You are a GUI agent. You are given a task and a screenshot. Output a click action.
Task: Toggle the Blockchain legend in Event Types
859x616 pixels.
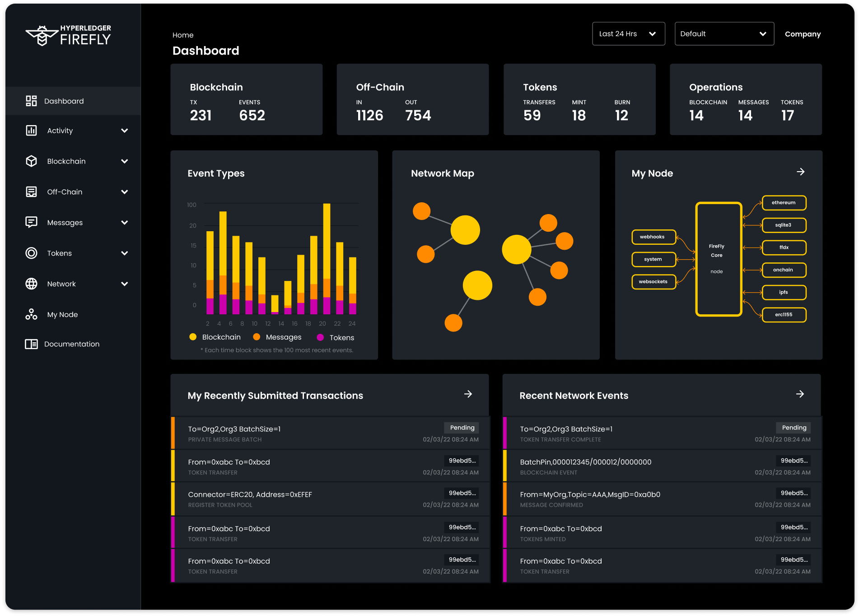pos(215,337)
